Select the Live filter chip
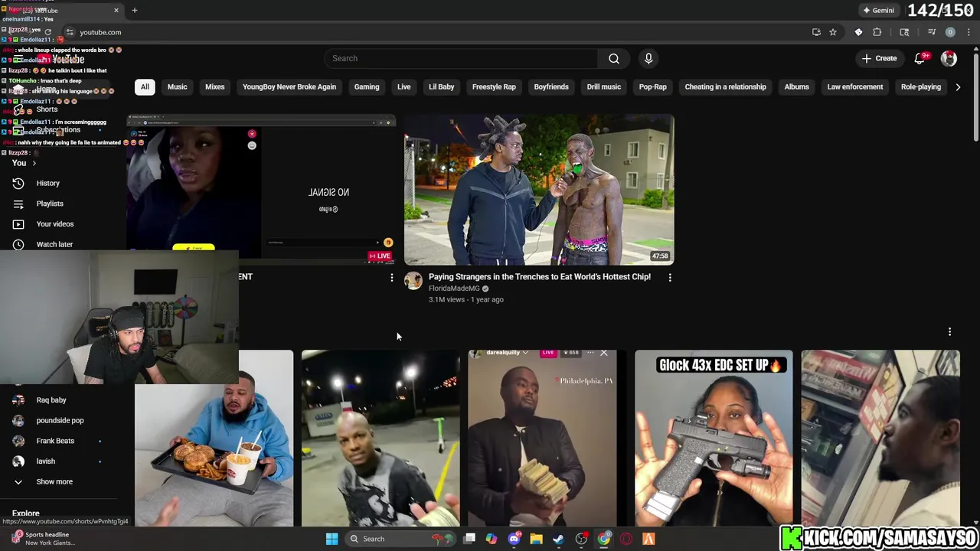Viewport: 980px width, 551px height. [x=403, y=86]
